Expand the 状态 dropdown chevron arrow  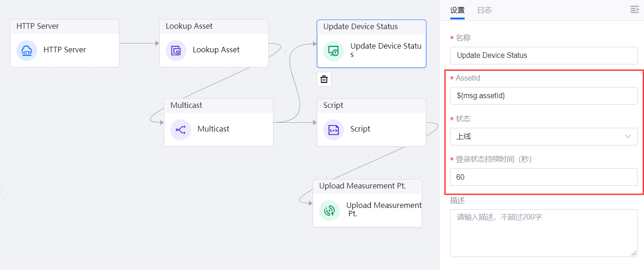click(628, 137)
